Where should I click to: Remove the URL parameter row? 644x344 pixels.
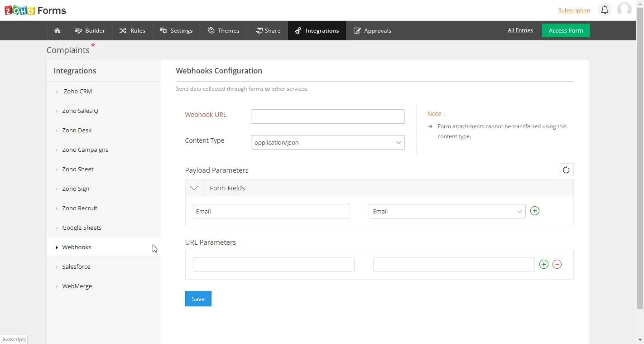click(557, 264)
